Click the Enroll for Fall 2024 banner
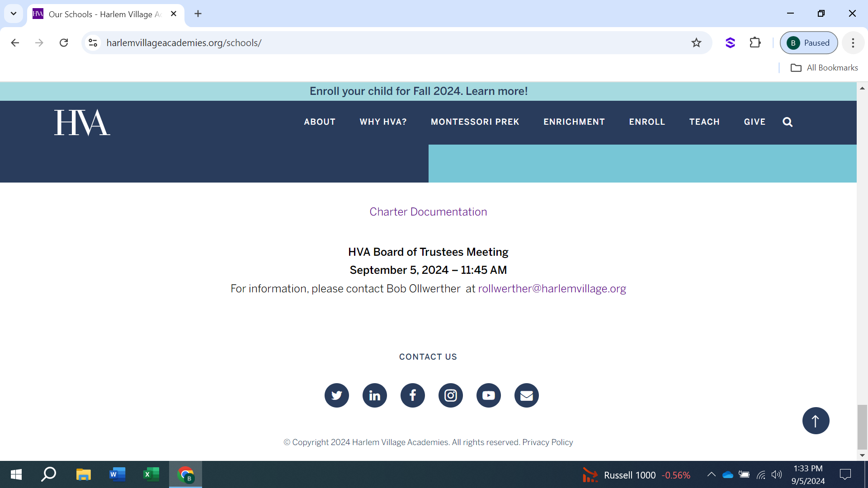868x488 pixels. click(x=419, y=91)
